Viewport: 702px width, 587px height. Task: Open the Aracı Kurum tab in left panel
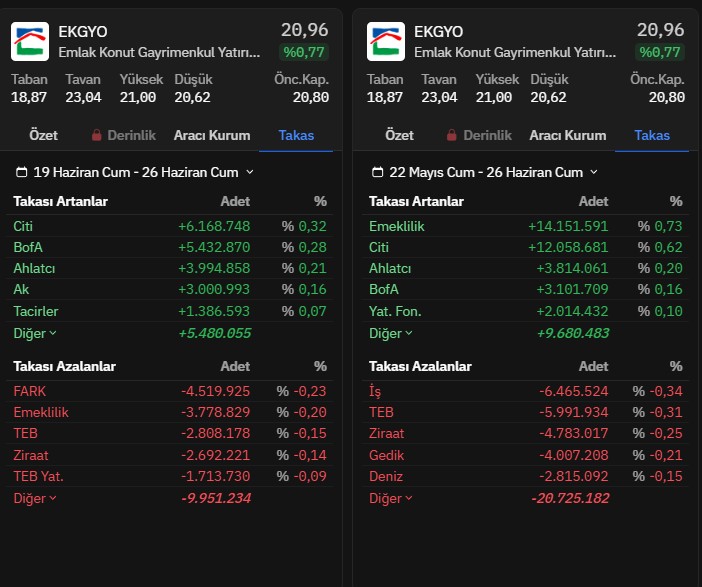212,135
